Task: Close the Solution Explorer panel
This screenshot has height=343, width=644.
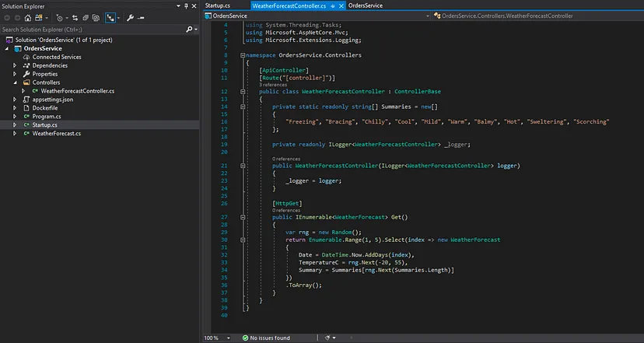Action: click(194, 6)
